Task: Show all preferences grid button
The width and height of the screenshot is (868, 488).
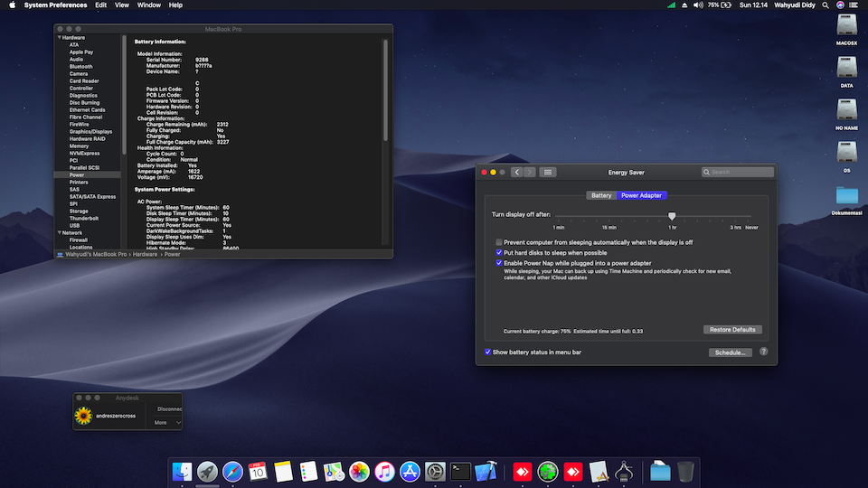Action: click(548, 172)
